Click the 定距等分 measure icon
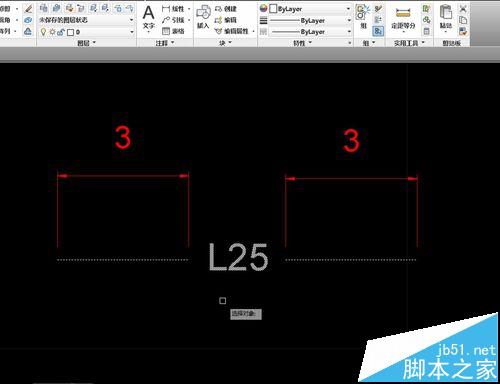 point(403,13)
